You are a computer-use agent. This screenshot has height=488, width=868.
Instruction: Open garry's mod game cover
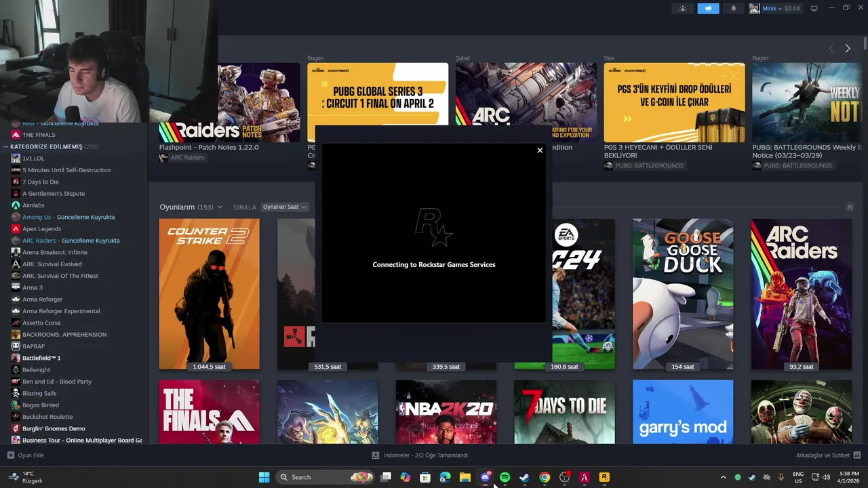coord(683,412)
